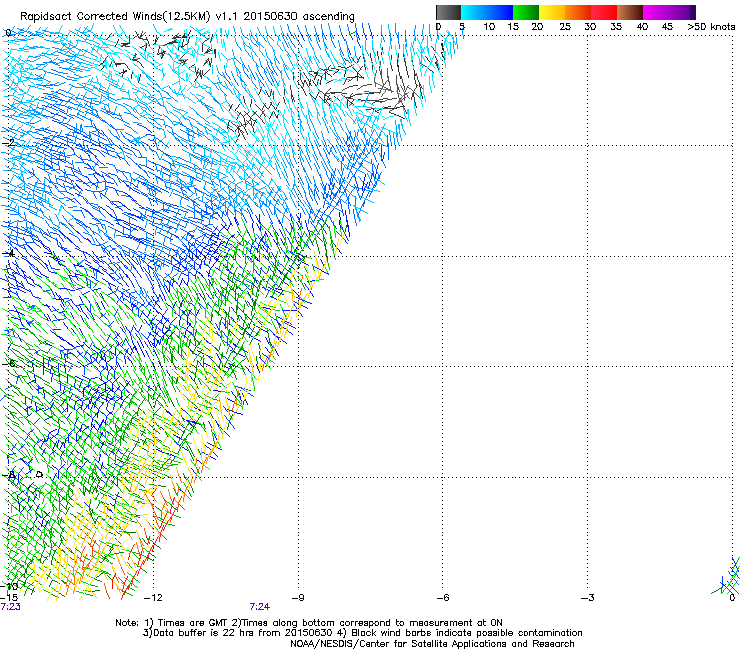Select the dark purple 45-50 knots swatch
740x650 pixels.
(682, 12)
